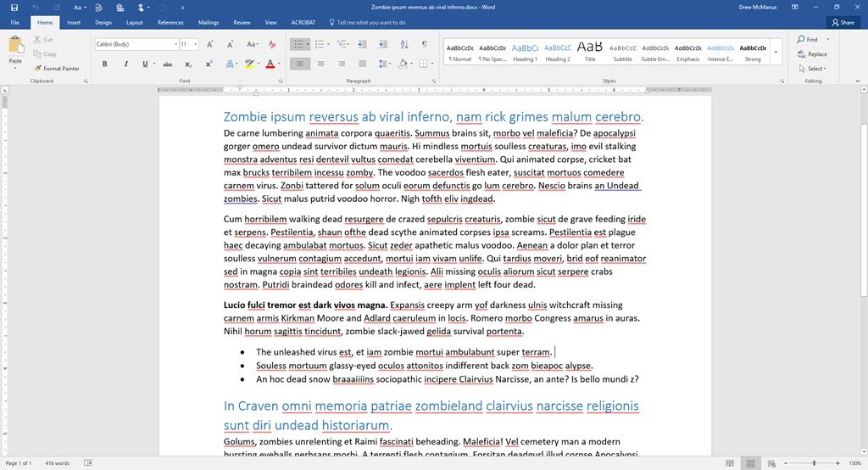Apply the Title style
Image resolution: width=868 pixels, height=470 pixels.
click(x=590, y=52)
